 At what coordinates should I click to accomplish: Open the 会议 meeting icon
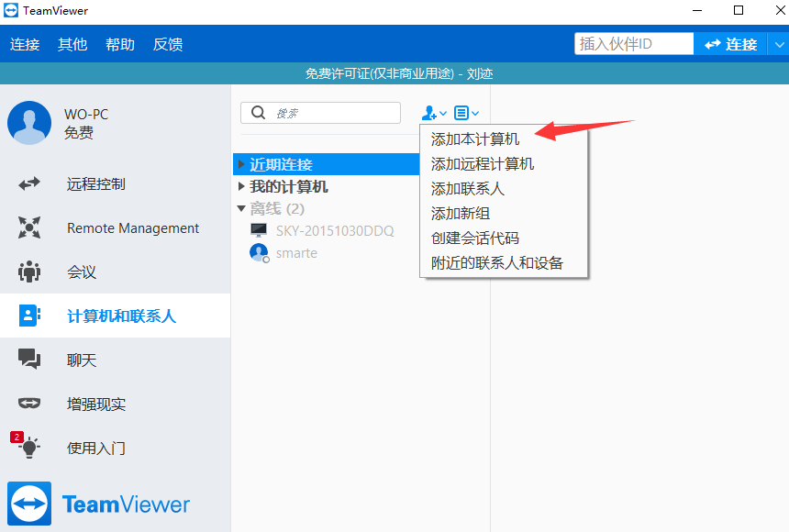(x=29, y=272)
